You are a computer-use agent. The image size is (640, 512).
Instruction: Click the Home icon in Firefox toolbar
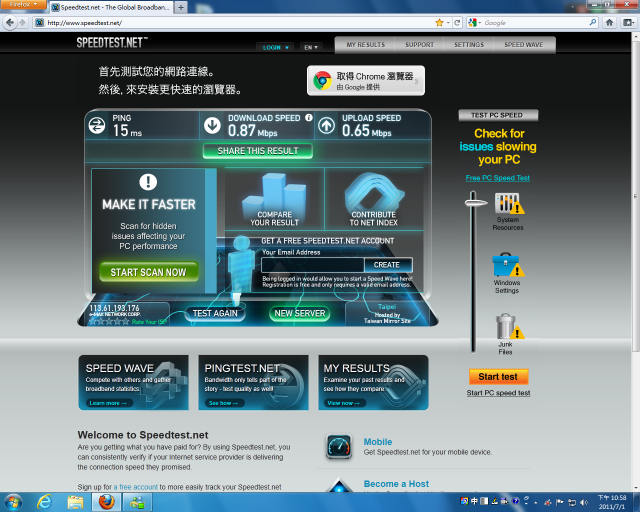click(x=609, y=22)
